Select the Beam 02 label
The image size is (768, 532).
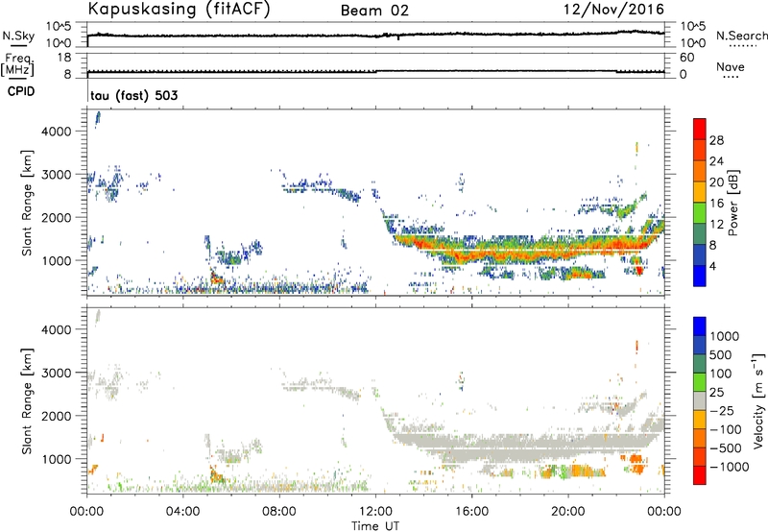pos(374,11)
